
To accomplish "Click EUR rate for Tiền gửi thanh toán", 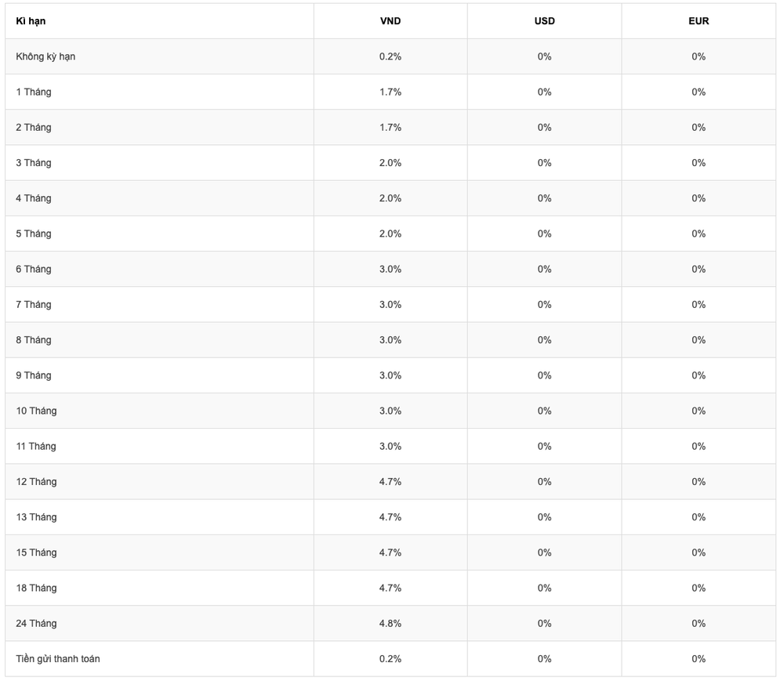I will [x=699, y=658].
